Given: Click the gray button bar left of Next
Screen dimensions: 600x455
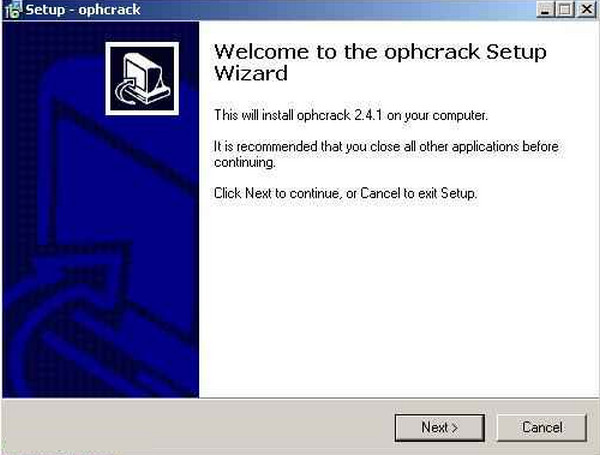Looking at the screenshot, I should 197,427.
